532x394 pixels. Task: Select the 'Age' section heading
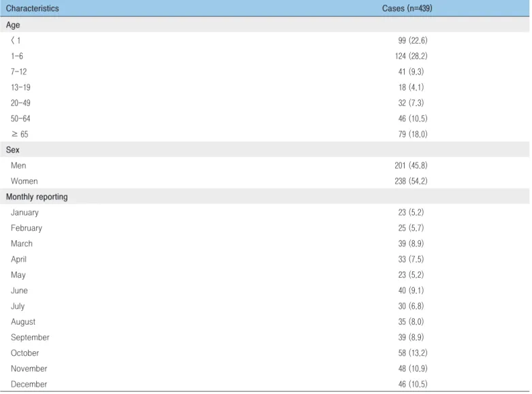click(x=13, y=25)
